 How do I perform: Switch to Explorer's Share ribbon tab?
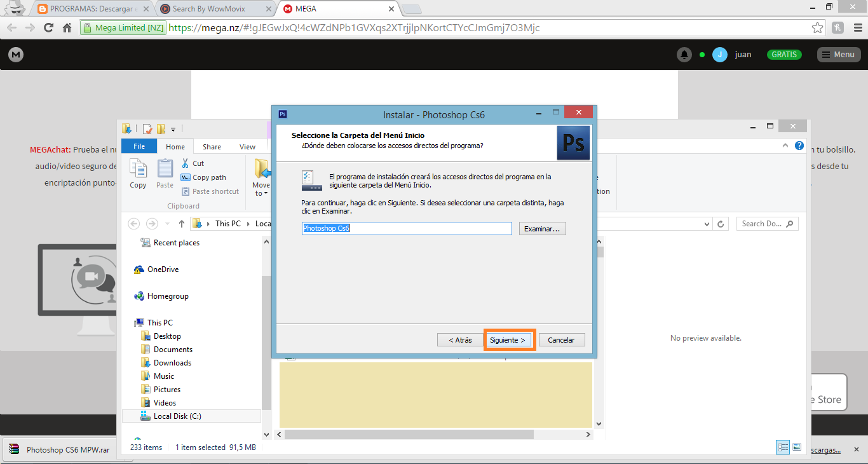tap(212, 147)
